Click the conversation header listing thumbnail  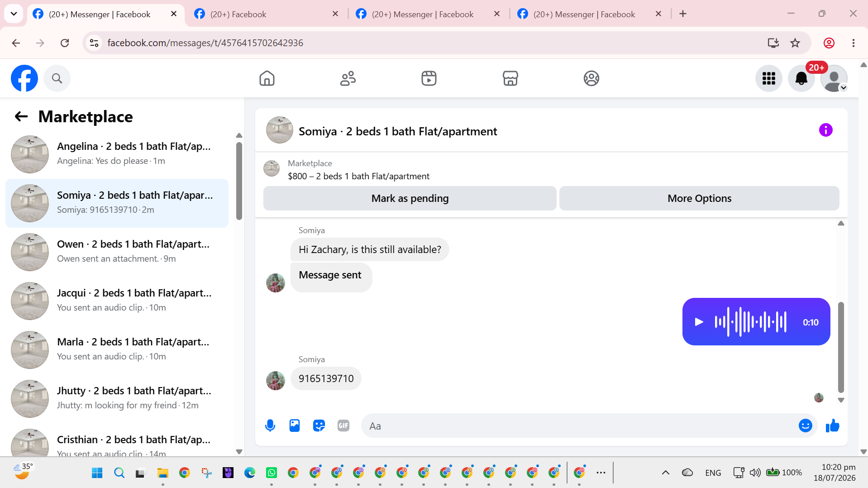[280, 130]
